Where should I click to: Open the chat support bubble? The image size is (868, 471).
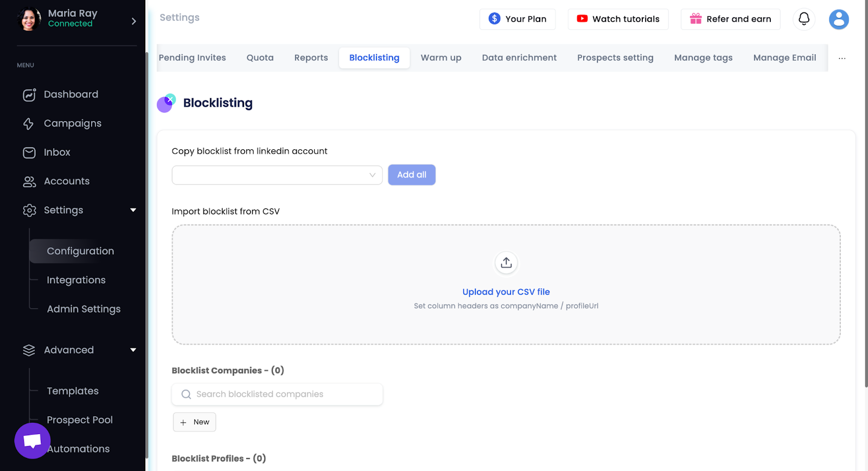click(x=33, y=441)
